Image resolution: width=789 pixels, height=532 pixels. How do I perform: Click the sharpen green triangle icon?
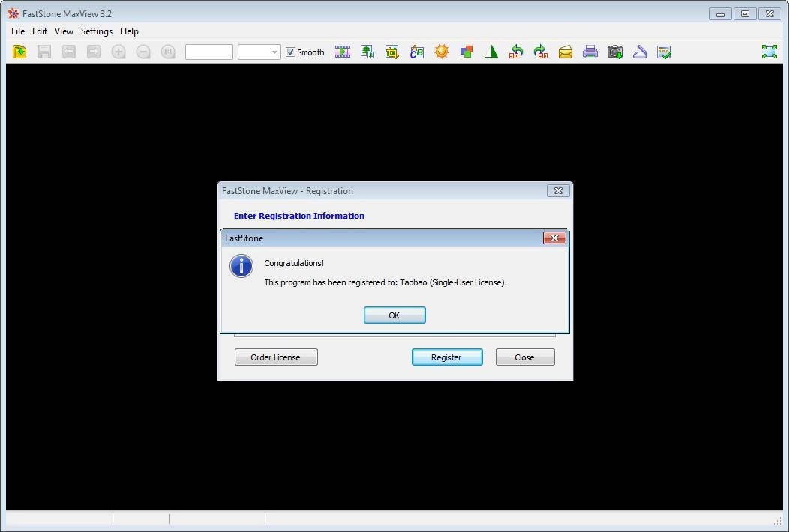click(491, 52)
